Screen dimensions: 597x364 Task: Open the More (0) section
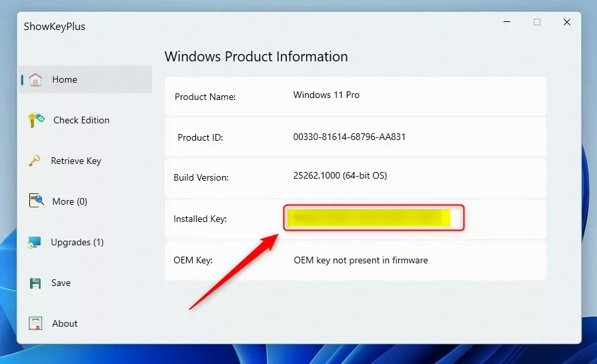point(69,201)
